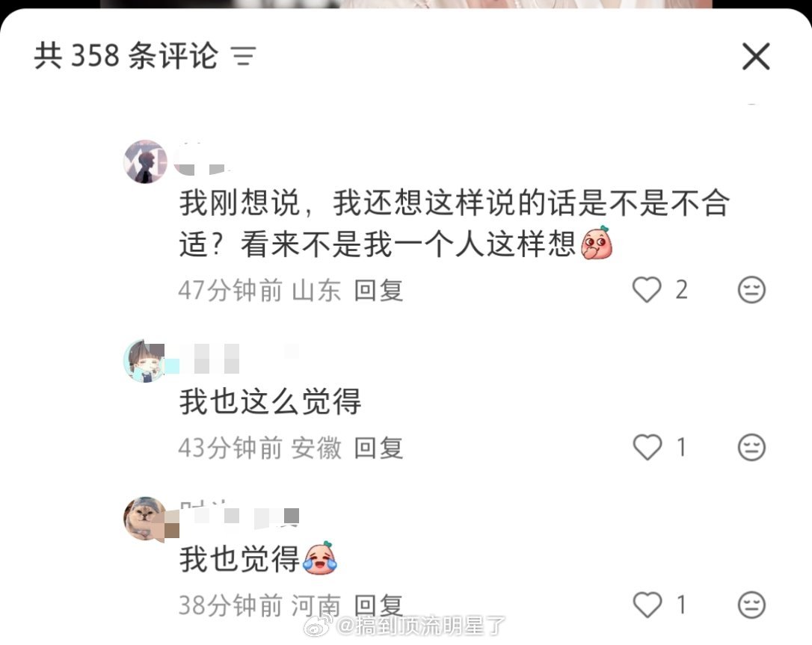Image resolution: width=812 pixels, height=645 pixels.
Task: Close the comments panel
Action: pyautogui.click(x=756, y=56)
